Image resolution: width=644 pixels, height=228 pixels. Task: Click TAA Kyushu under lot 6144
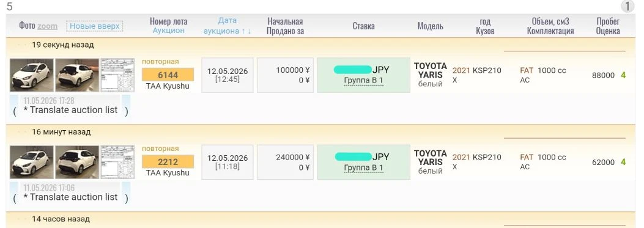pos(168,86)
